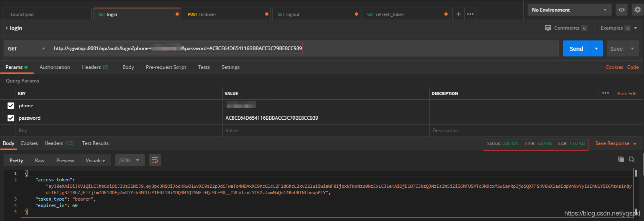Change the JSON response format dropdown
Image resolution: width=644 pixels, height=221 pixels.
click(x=130, y=160)
